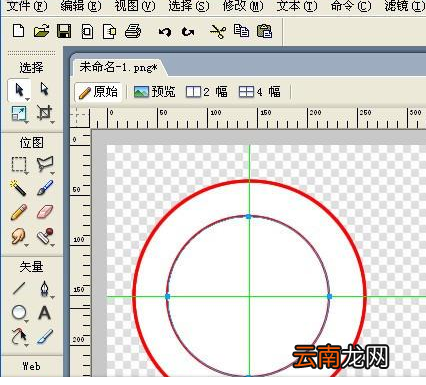Click the Export icon in the toolbar
The height and width of the screenshot is (385, 426).
pos(109,32)
